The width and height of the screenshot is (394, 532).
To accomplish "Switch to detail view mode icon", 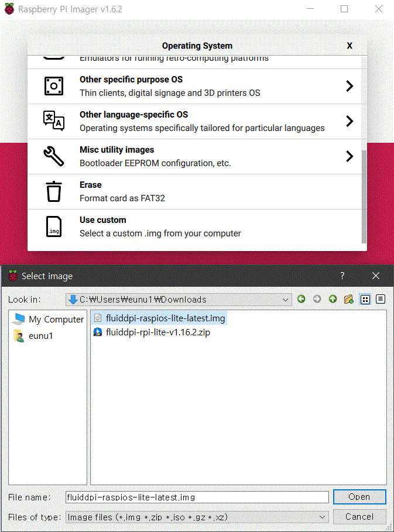I will point(381,299).
